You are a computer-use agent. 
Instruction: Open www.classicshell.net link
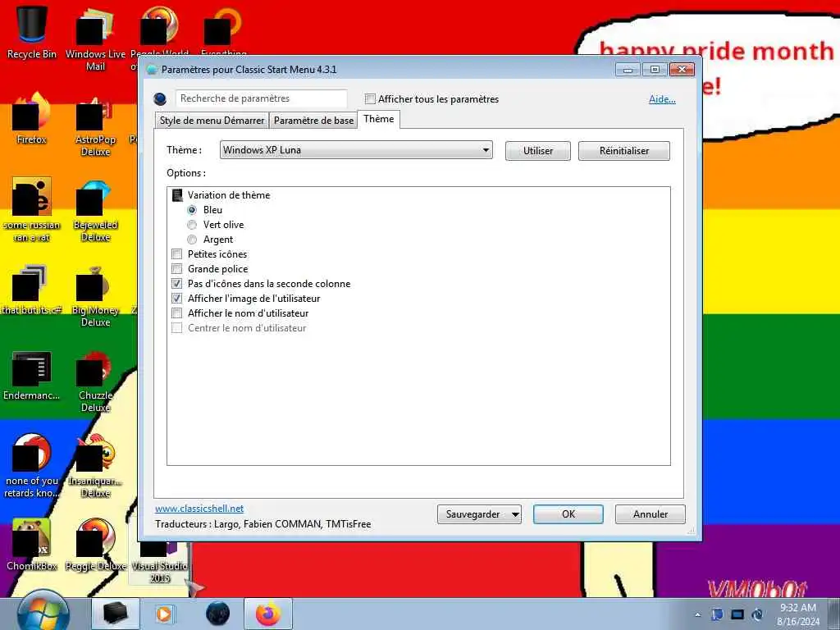coord(199,509)
